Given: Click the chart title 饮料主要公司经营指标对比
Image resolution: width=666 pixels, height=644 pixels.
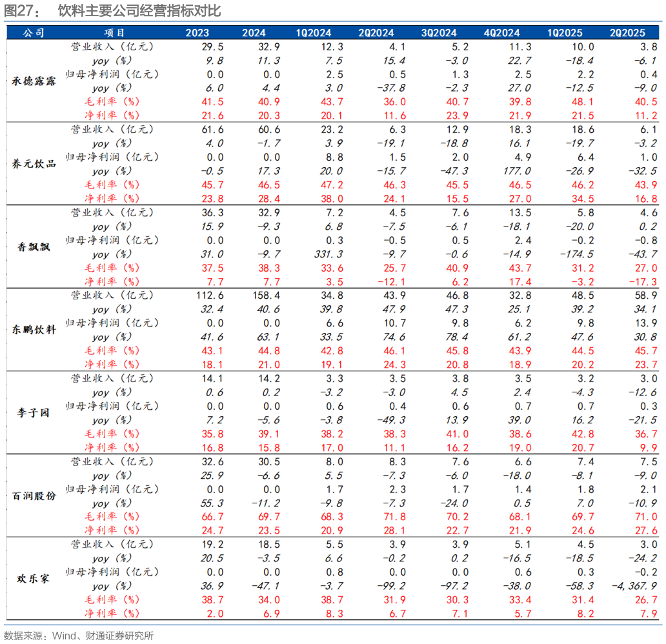Looking at the screenshot, I should 139,11.
